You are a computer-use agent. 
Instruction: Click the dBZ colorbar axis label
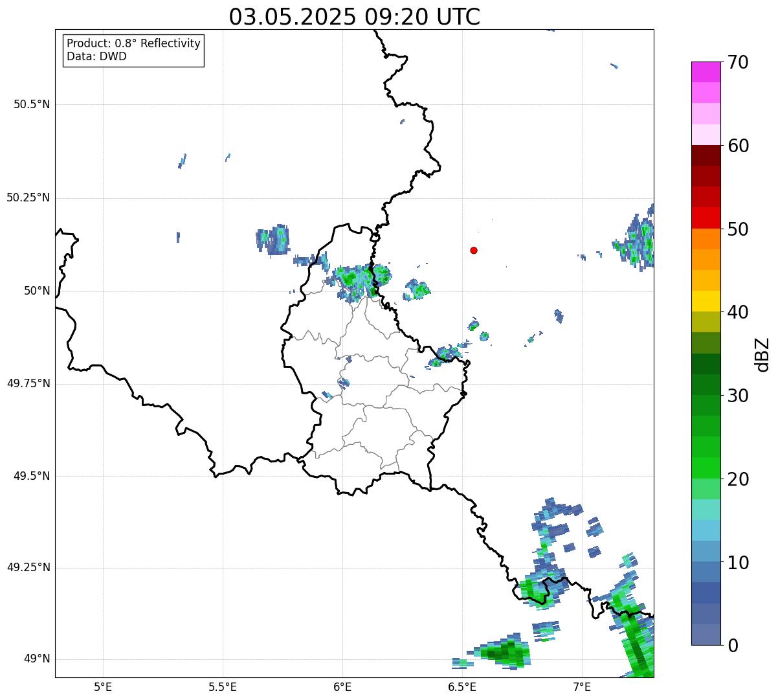pyautogui.click(x=762, y=354)
